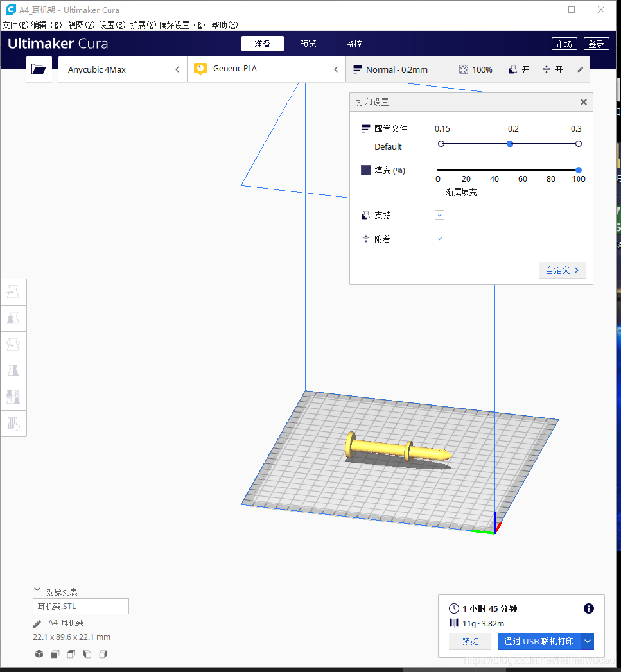Image resolution: width=621 pixels, height=672 pixels.
Task: Switch to front view camera icon
Action: pyautogui.click(x=55, y=654)
